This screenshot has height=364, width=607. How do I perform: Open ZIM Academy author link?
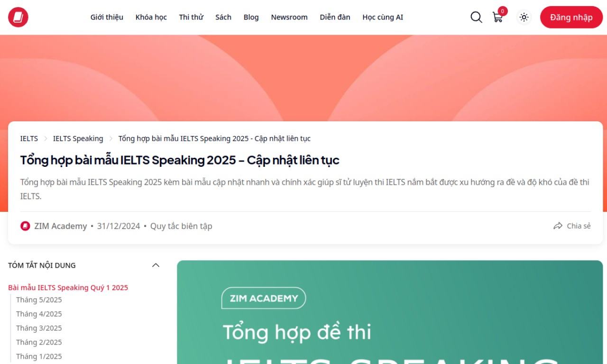pos(61,226)
